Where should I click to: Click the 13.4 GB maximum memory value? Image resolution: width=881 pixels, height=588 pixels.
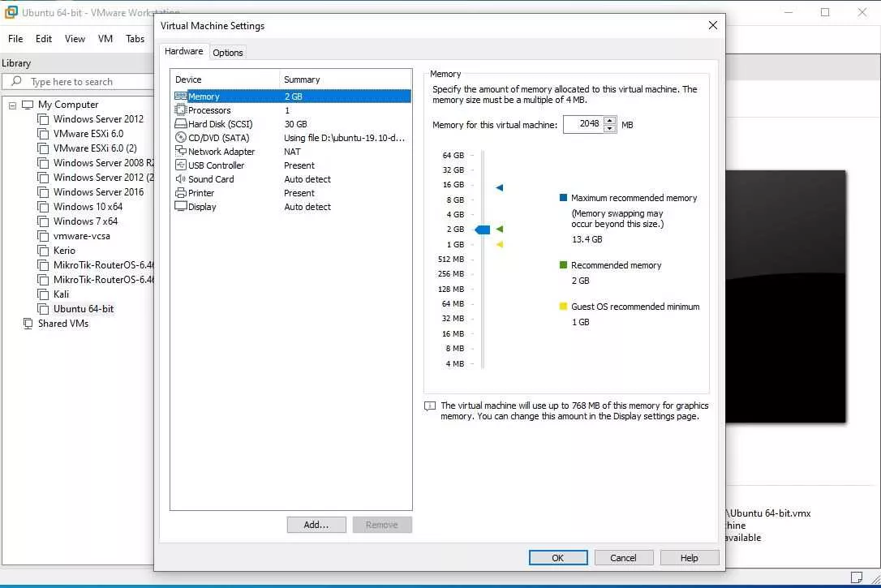point(587,239)
